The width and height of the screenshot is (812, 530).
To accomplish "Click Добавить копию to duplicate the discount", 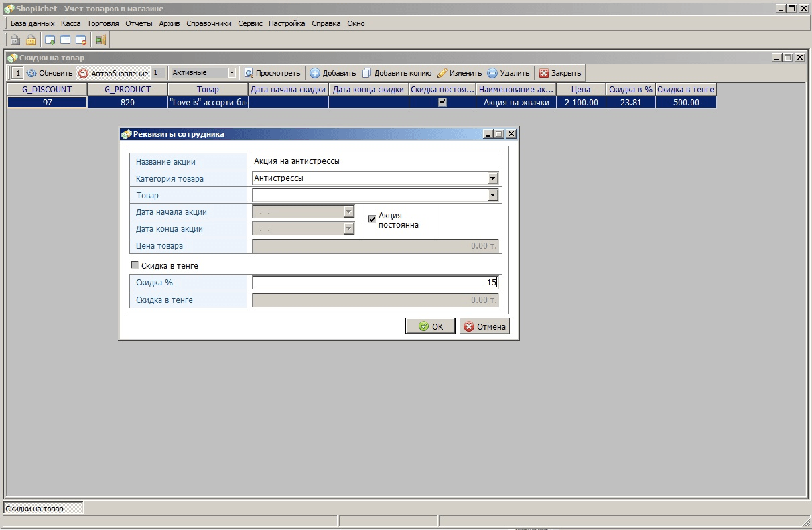I will 397,73.
